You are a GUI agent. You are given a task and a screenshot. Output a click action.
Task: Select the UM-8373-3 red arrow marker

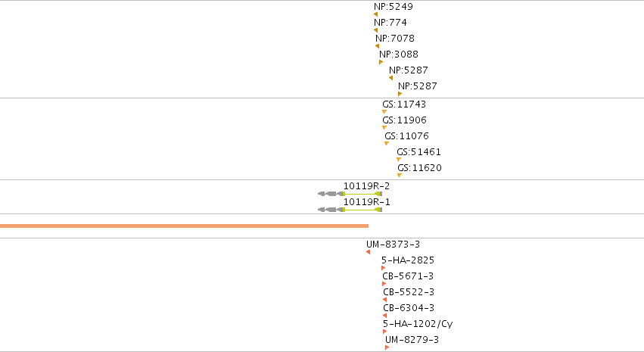(368, 252)
